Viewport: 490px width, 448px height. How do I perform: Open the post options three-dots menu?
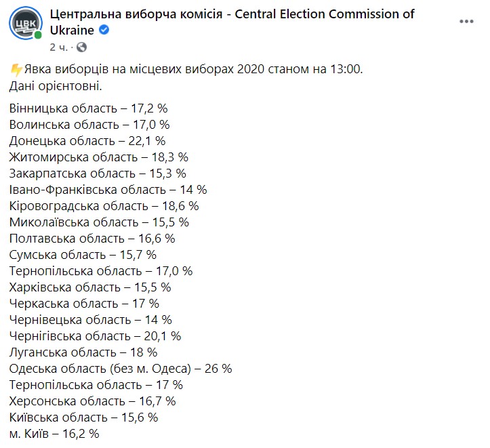pos(467,22)
